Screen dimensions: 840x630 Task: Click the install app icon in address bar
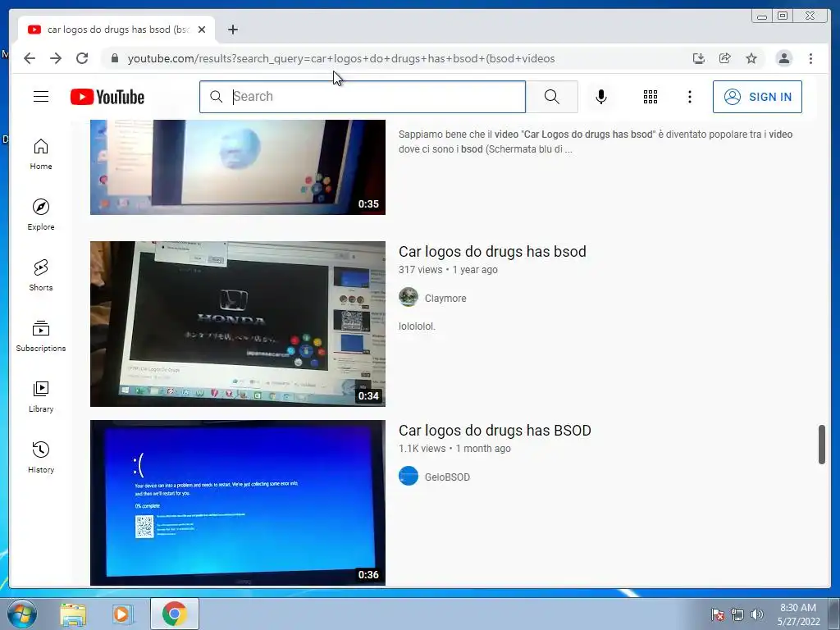[x=699, y=58]
